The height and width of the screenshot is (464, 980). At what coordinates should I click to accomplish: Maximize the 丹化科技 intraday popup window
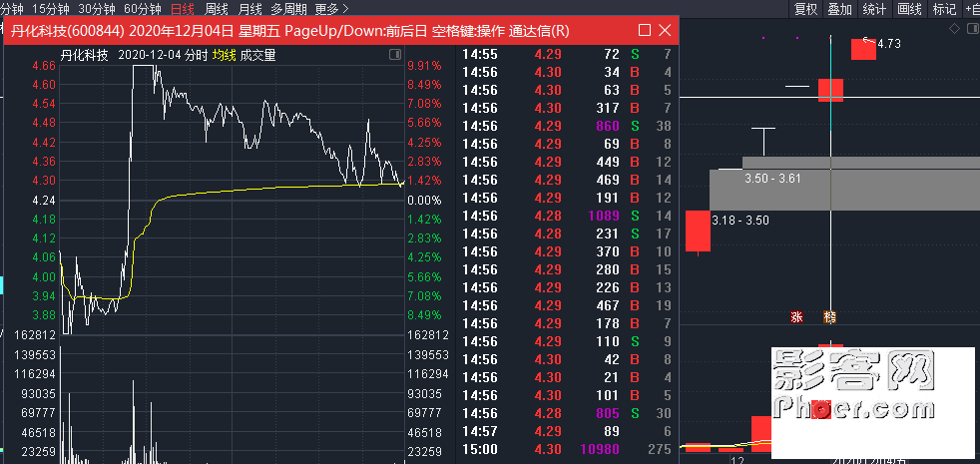(645, 30)
